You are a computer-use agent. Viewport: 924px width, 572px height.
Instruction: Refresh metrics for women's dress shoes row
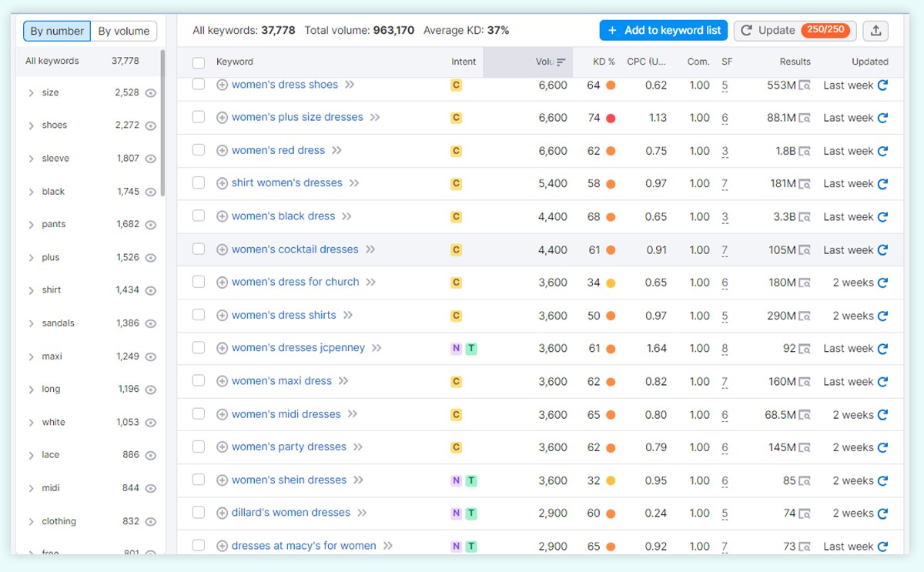pyautogui.click(x=882, y=85)
